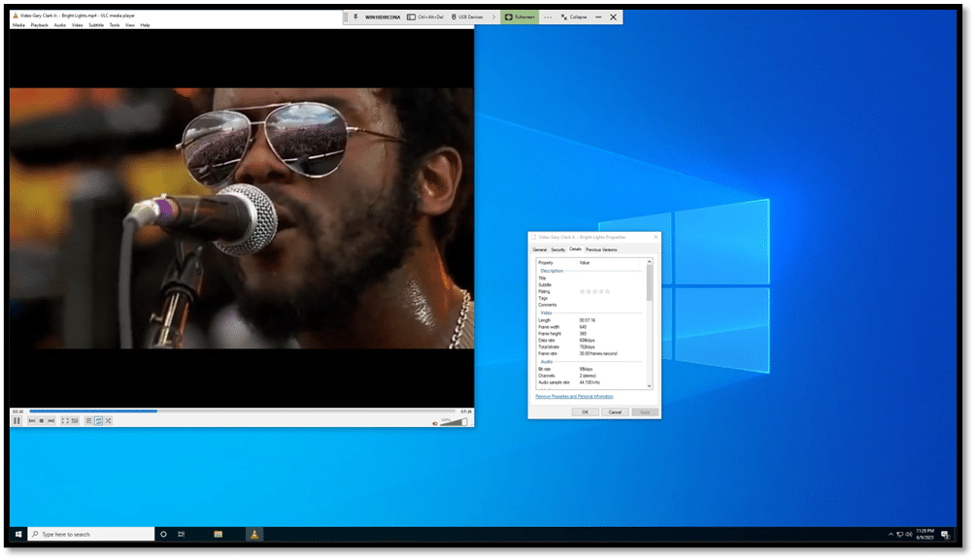
Task: Skip to next media in VLC
Action: [51, 421]
